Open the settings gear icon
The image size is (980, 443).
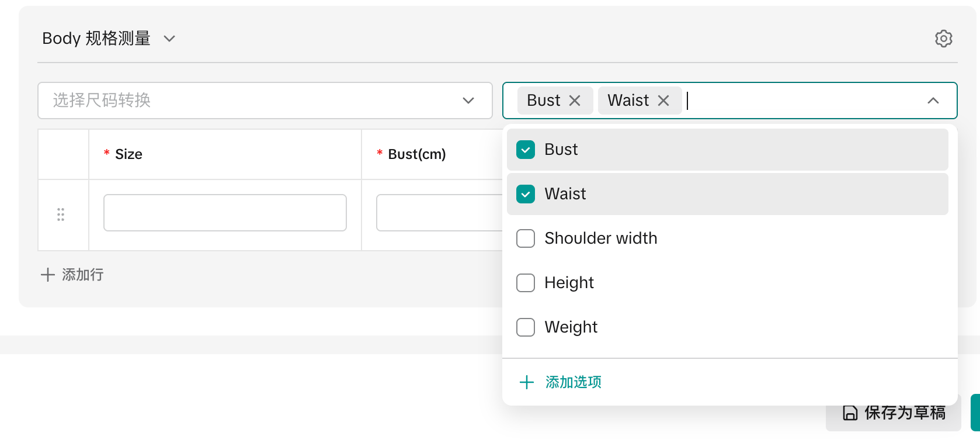[x=943, y=39]
